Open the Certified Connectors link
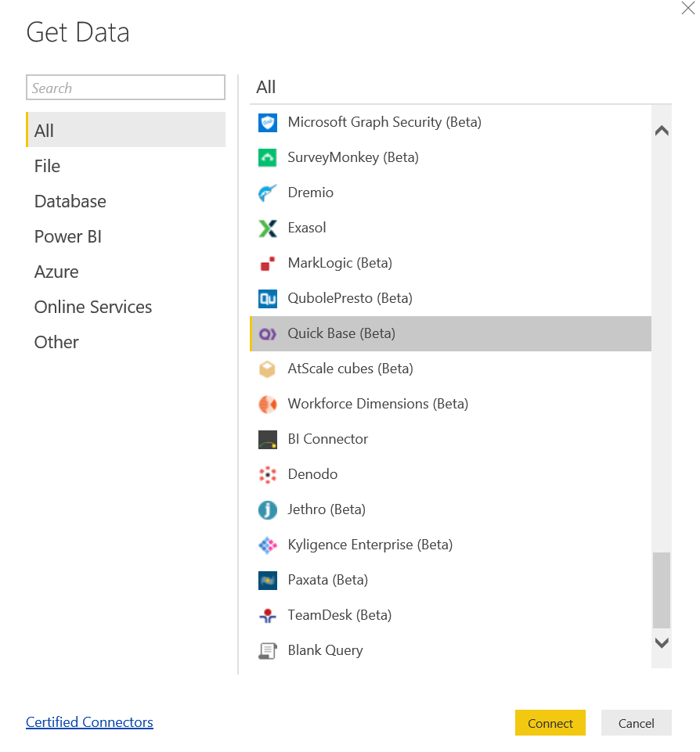Screen dimensions: 700x752 click(x=89, y=721)
